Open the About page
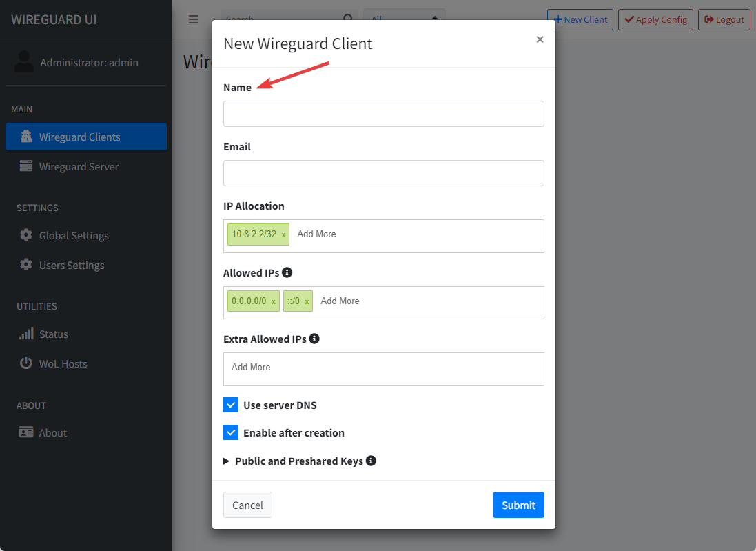This screenshot has height=551, width=756. tap(86, 433)
